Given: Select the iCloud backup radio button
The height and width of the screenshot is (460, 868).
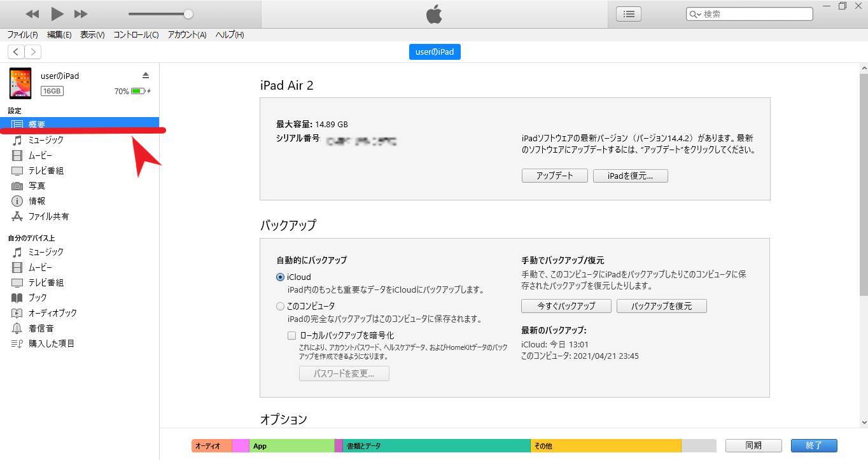Looking at the screenshot, I should (280, 277).
